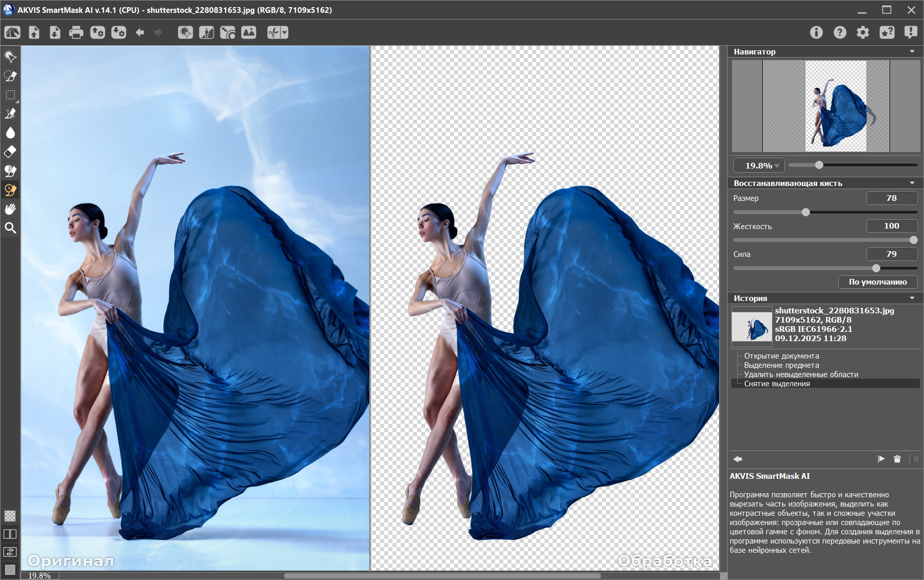924x580 pixels.
Task: Toggle transparent checkerboard background mode
Action: pyautogui.click(x=10, y=516)
